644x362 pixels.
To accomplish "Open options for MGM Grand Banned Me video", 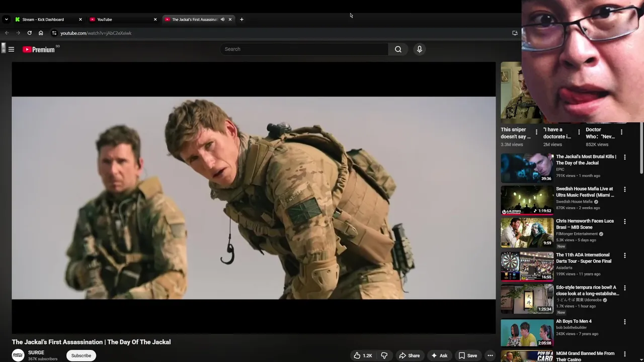I will pyautogui.click(x=625, y=354).
